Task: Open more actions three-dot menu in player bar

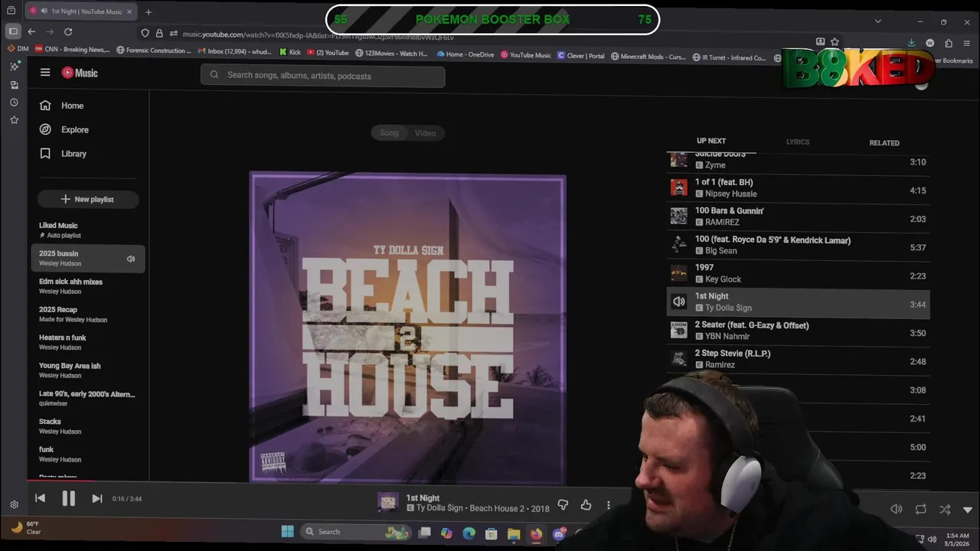Action: (609, 505)
